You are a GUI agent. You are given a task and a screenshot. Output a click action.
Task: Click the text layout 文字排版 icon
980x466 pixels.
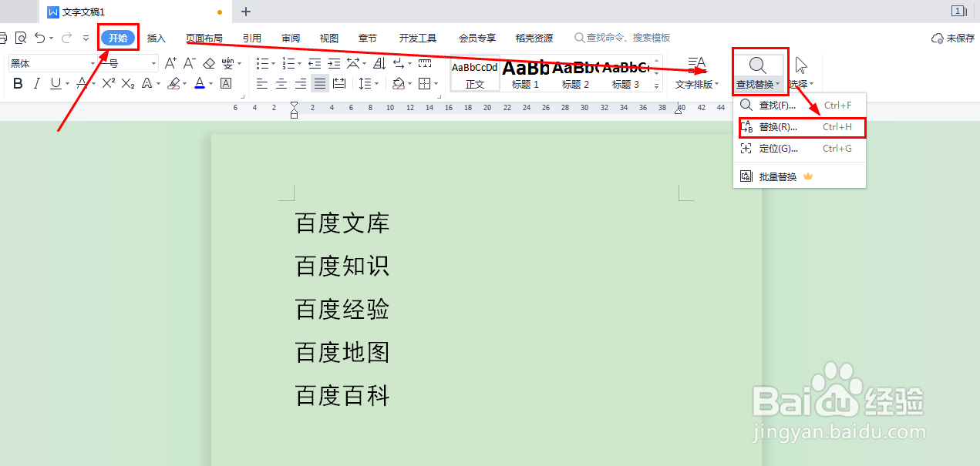click(696, 64)
